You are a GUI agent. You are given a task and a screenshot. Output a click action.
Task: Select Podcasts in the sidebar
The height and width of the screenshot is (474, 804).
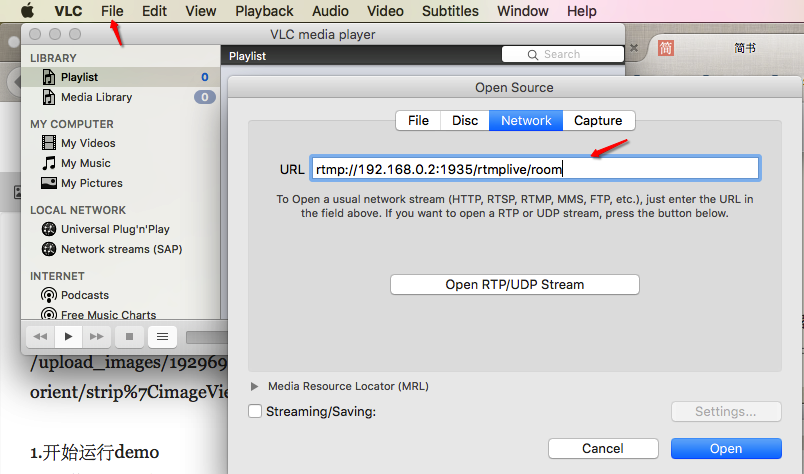(x=85, y=295)
